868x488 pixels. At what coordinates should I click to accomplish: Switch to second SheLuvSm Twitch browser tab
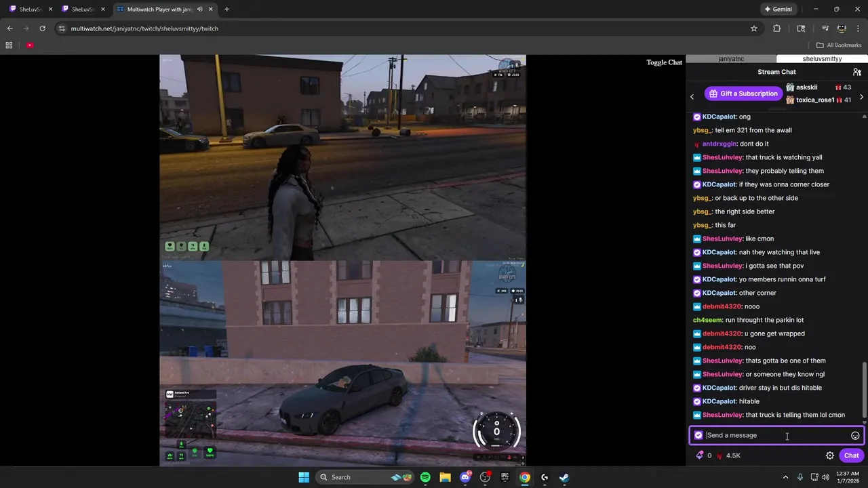point(83,9)
